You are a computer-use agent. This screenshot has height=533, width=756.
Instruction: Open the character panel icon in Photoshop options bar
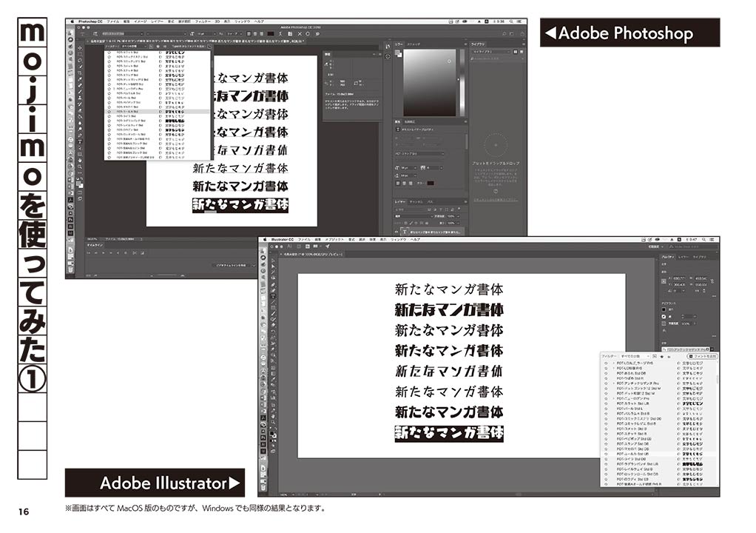(290, 34)
